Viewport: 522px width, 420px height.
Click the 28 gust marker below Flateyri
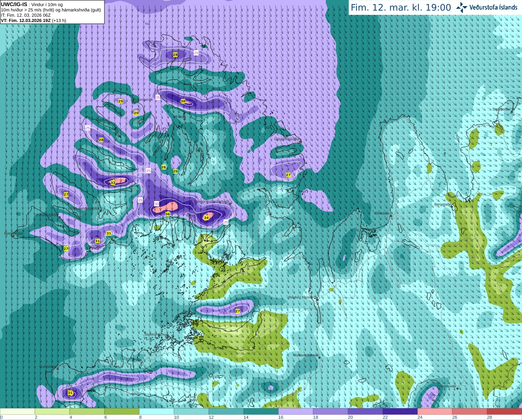pyautogui.click(x=101, y=140)
